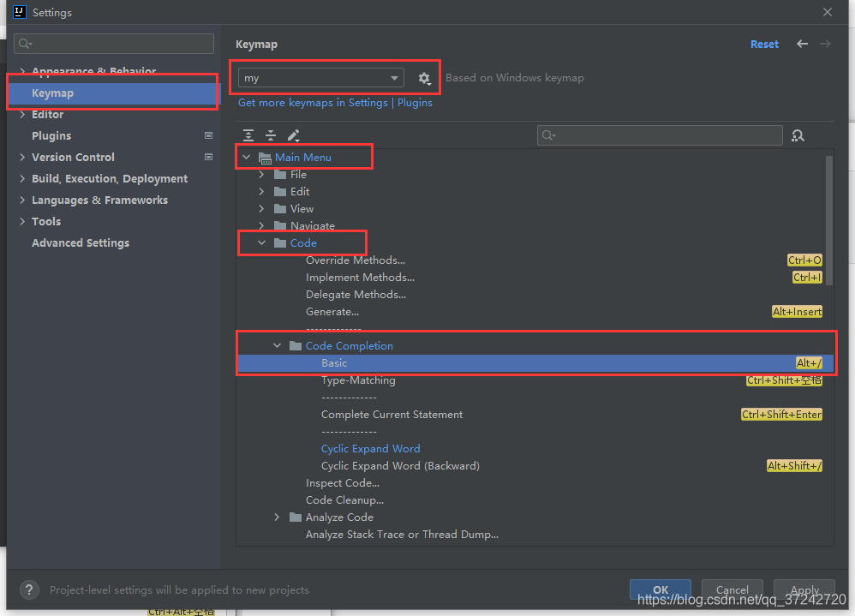The height and width of the screenshot is (616, 855).
Task: Click Find Actions by Shortcut icon
Action: pos(798,135)
